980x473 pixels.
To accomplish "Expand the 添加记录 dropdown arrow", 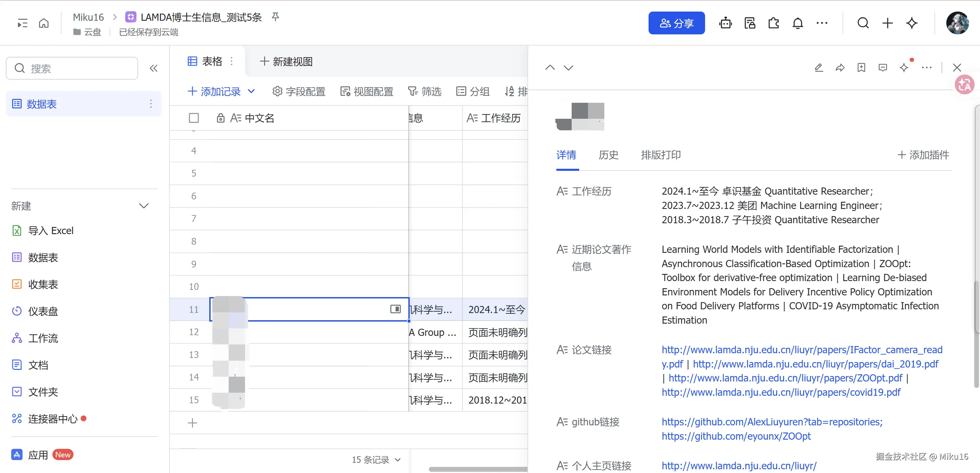I will point(251,91).
